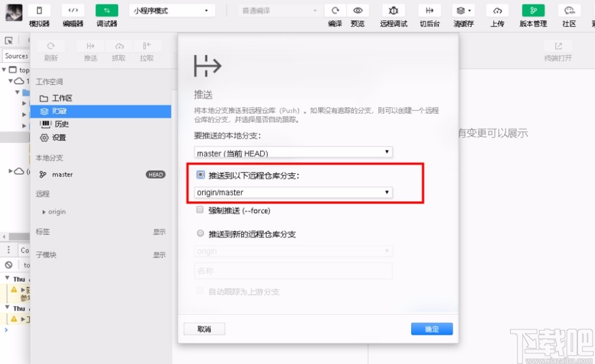Open the 历史 history panel in sidebar
Viewport: 595px width, 364px height.
click(x=60, y=123)
